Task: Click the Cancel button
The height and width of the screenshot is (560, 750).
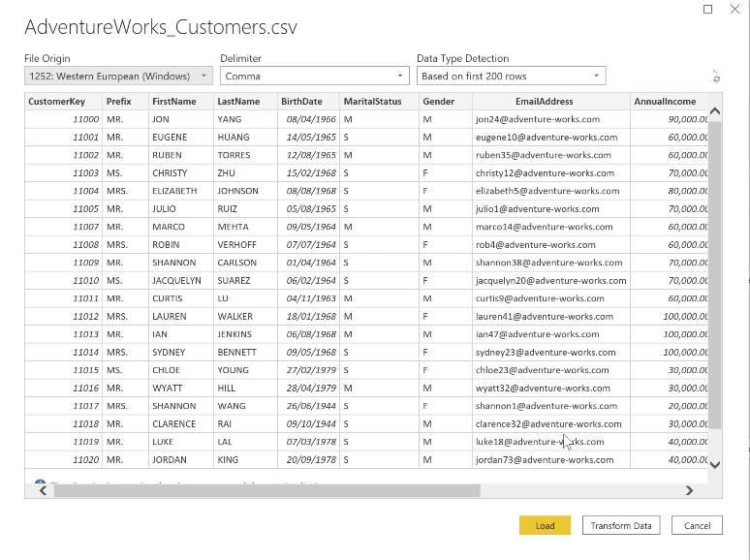Action: coord(697,525)
